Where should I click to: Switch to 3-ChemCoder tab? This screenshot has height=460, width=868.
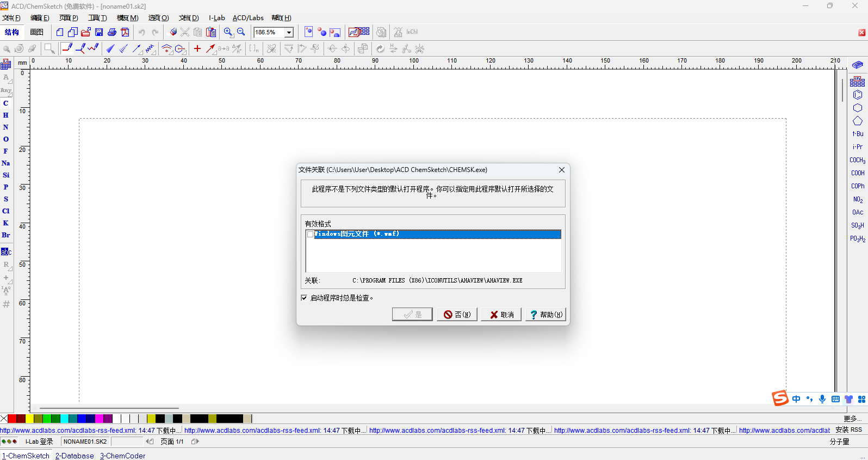pyautogui.click(x=122, y=456)
